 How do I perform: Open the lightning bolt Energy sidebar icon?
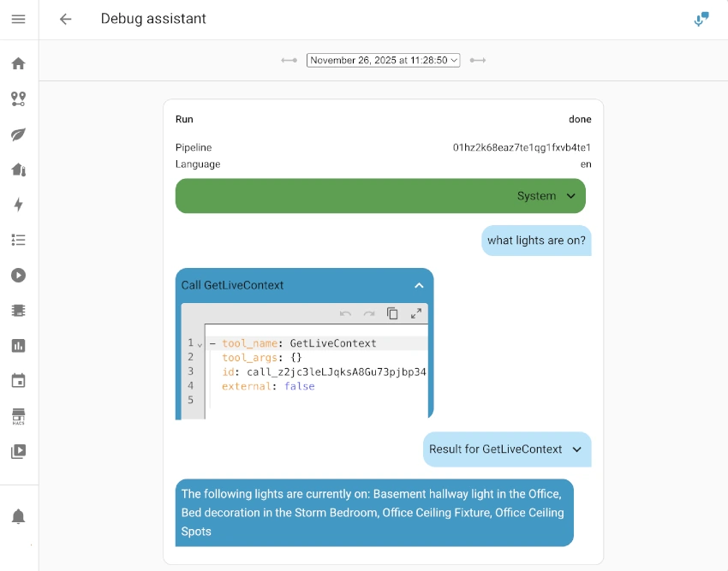18,205
